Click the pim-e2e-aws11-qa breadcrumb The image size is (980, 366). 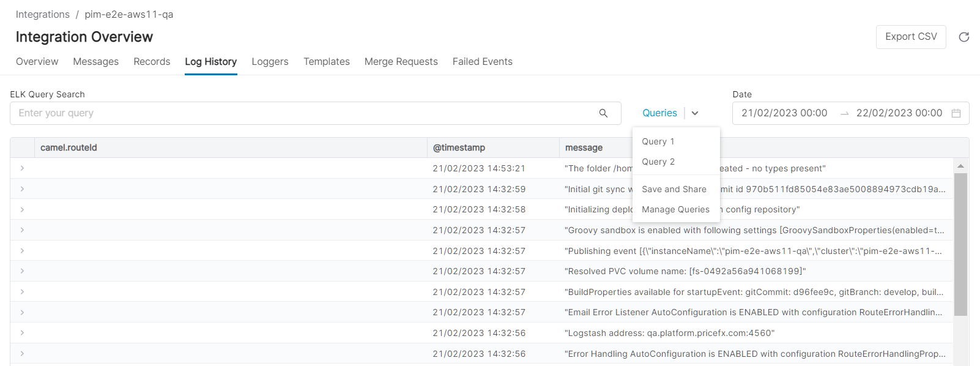[x=129, y=14]
